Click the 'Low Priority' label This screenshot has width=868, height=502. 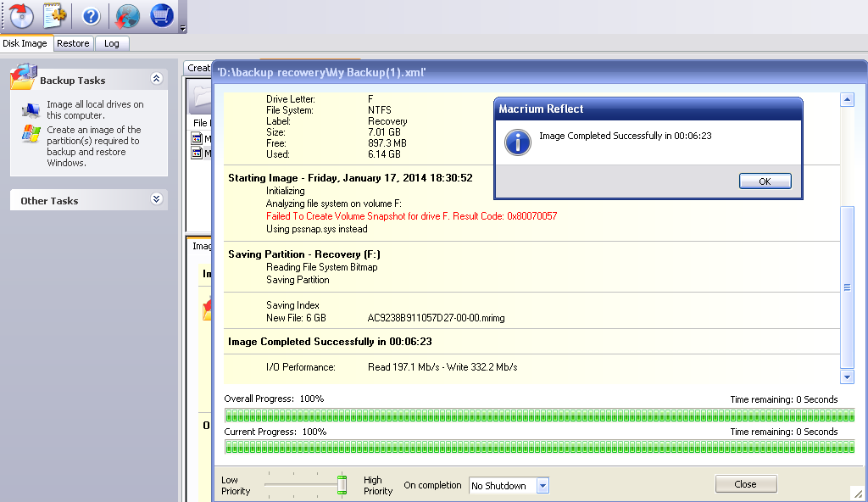pyautogui.click(x=236, y=485)
